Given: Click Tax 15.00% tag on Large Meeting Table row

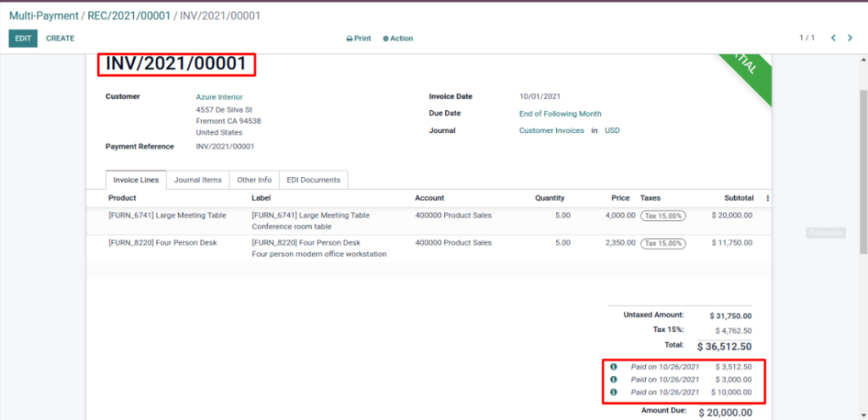Looking at the screenshot, I should [x=663, y=216].
